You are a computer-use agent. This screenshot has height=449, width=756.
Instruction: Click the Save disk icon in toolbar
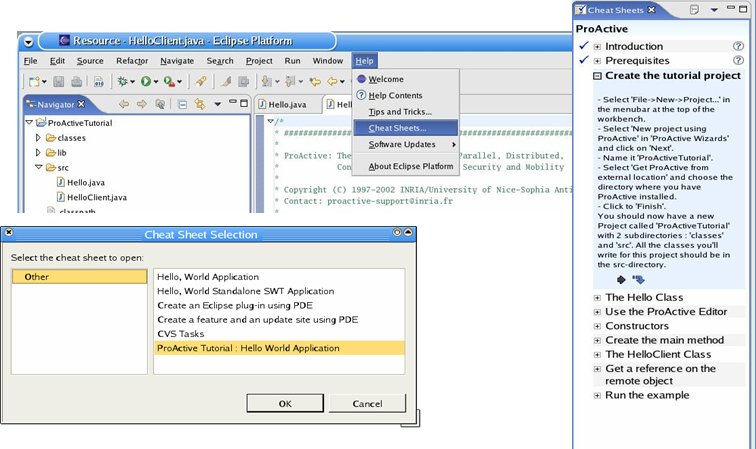tap(59, 82)
